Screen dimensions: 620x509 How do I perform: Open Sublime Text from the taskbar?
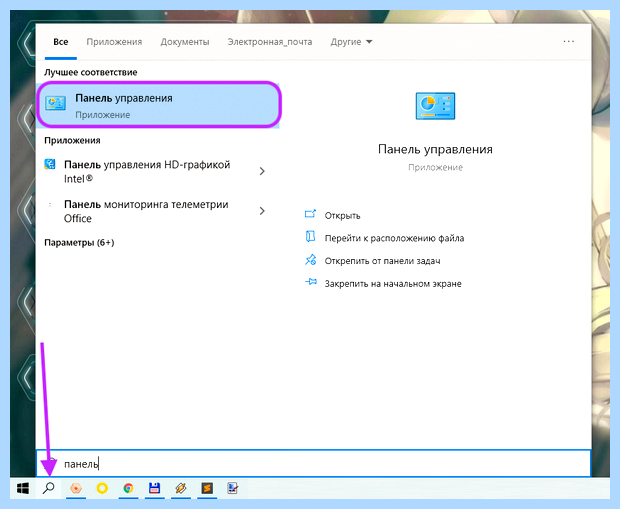(207, 488)
